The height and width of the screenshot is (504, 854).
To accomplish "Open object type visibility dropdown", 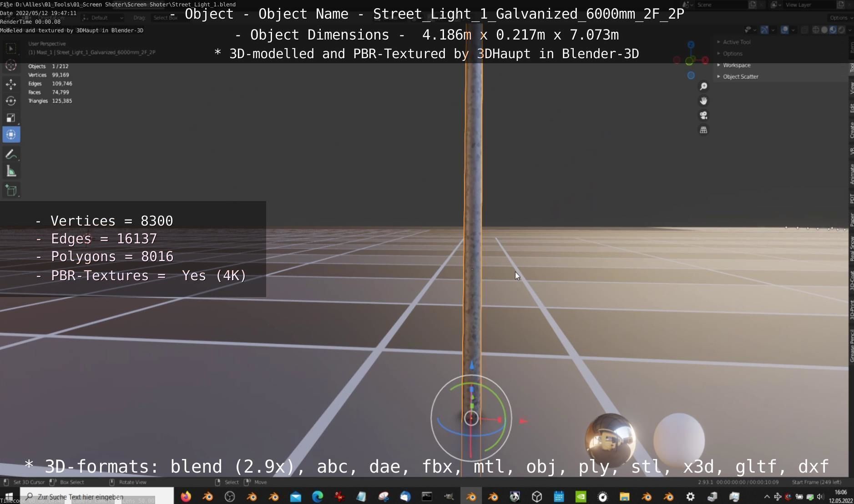I will pos(750,30).
